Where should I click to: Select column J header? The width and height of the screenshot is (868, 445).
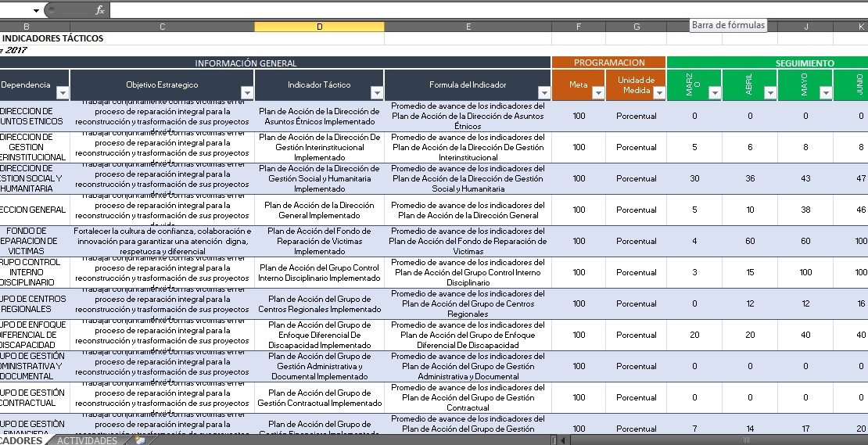pyautogui.click(x=805, y=27)
